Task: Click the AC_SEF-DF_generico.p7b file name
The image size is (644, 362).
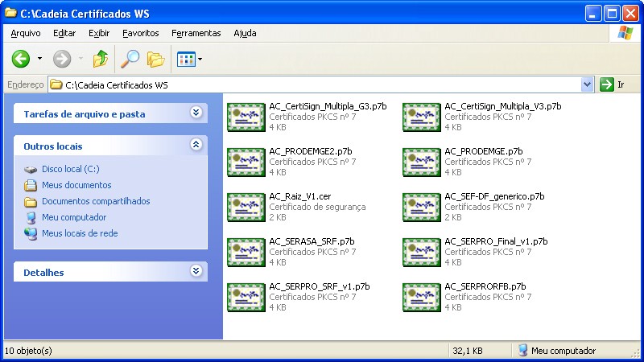Action: (494, 196)
